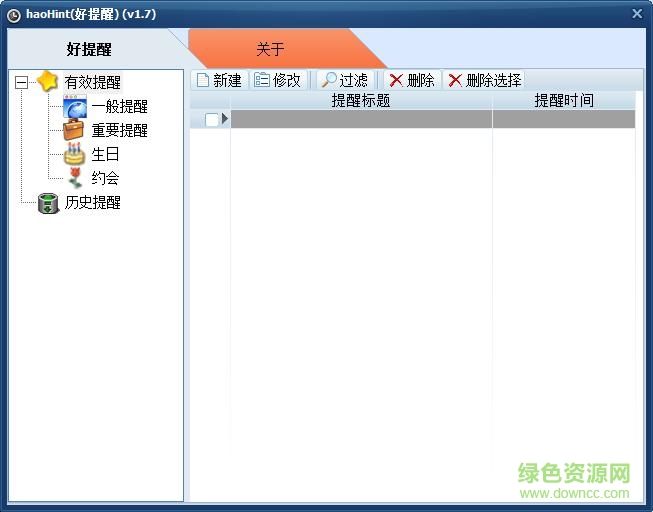Viewport: 653px width, 512px height.
Task: Click the haoHint app icon in title bar
Action: (14, 14)
